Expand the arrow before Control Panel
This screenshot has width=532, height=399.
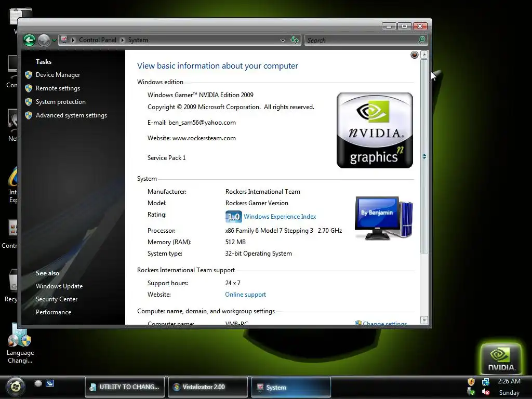point(73,40)
